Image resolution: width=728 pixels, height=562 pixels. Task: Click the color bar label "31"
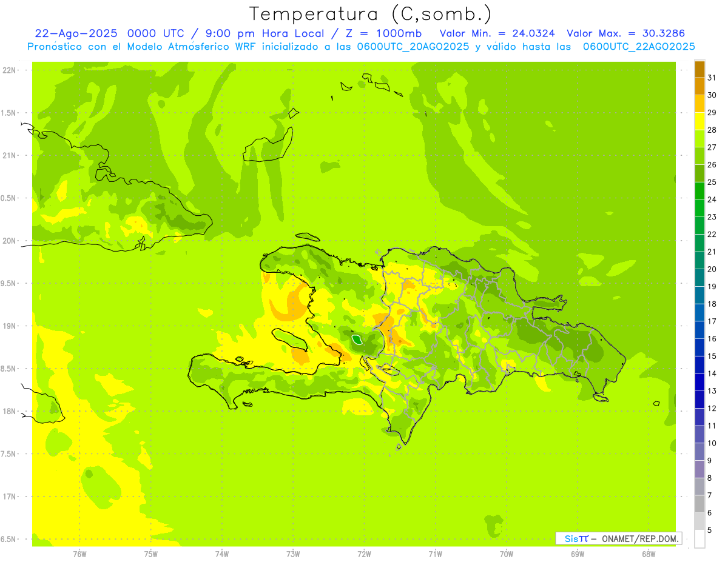[x=712, y=77]
